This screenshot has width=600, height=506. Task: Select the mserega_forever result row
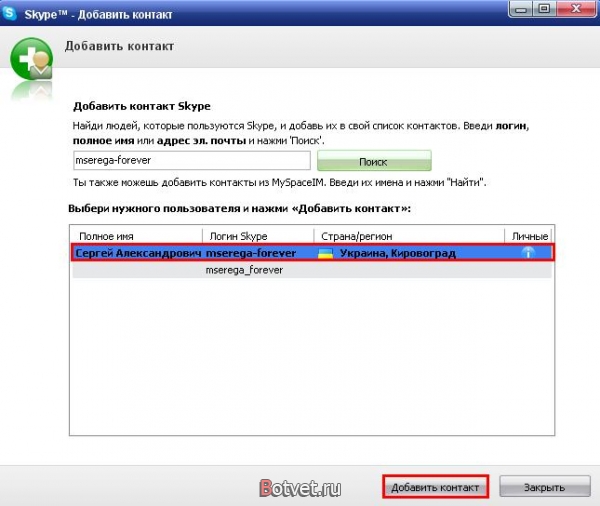tap(312, 270)
